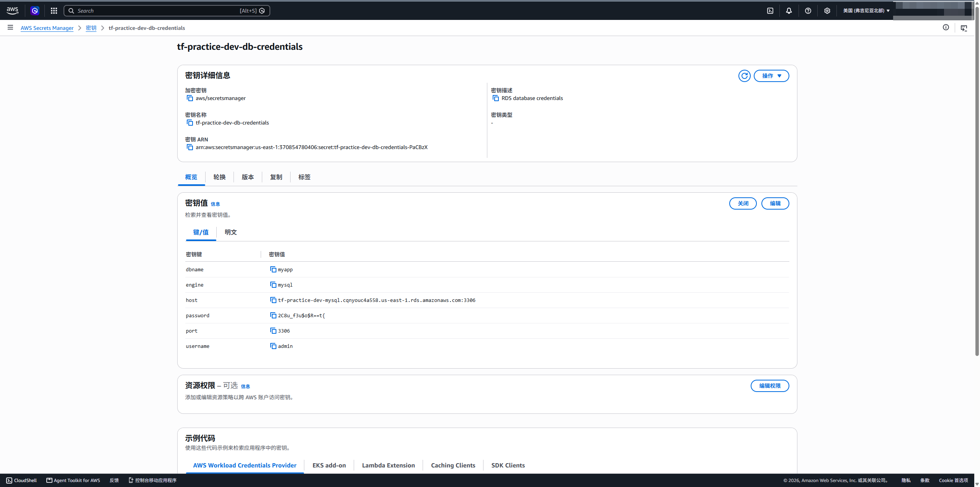Click the 示例代码 section heading
Screen dimensions: 980x487
tap(200, 438)
